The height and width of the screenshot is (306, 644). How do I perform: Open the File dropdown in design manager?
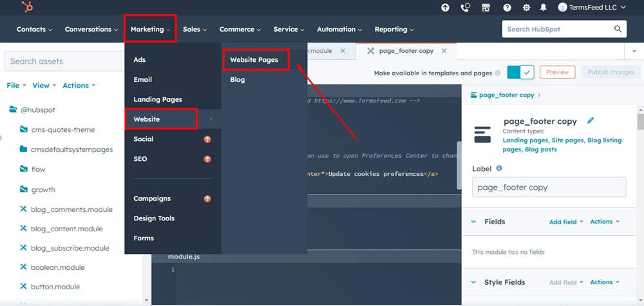coord(17,86)
